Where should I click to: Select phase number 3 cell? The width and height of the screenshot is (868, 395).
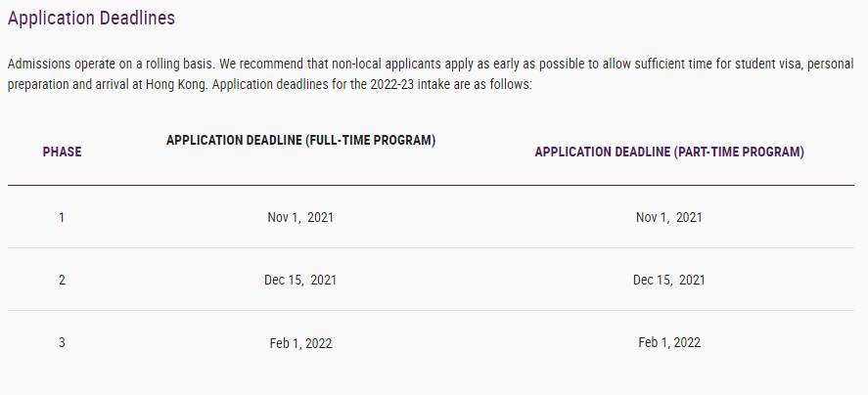pos(62,342)
